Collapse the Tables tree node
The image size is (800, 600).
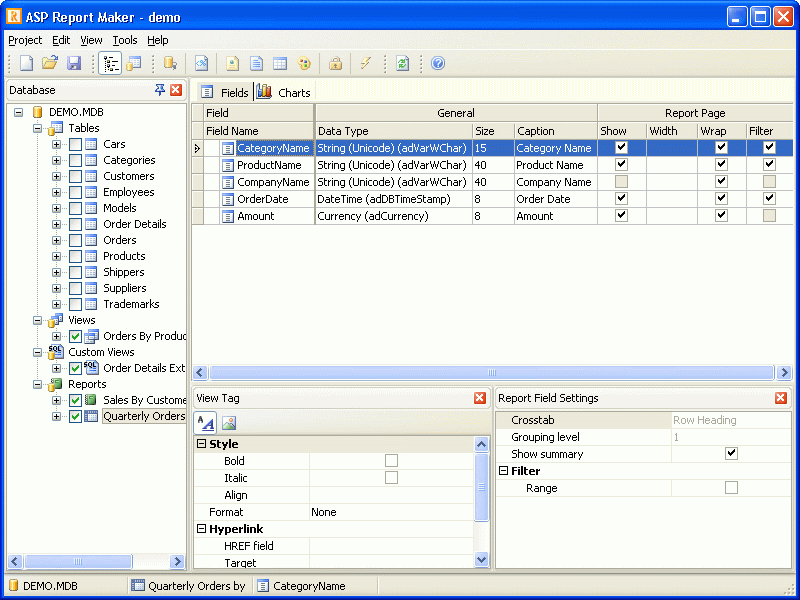(x=37, y=129)
